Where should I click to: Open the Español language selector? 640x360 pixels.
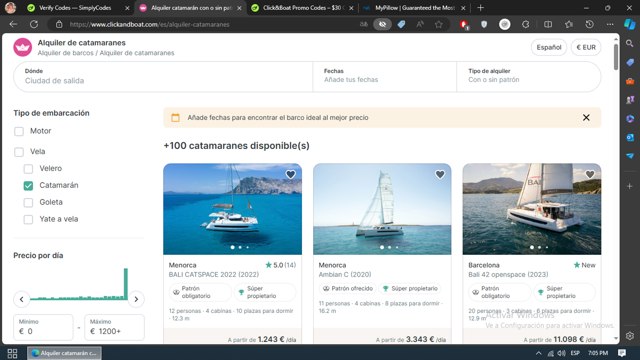click(x=549, y=47)
